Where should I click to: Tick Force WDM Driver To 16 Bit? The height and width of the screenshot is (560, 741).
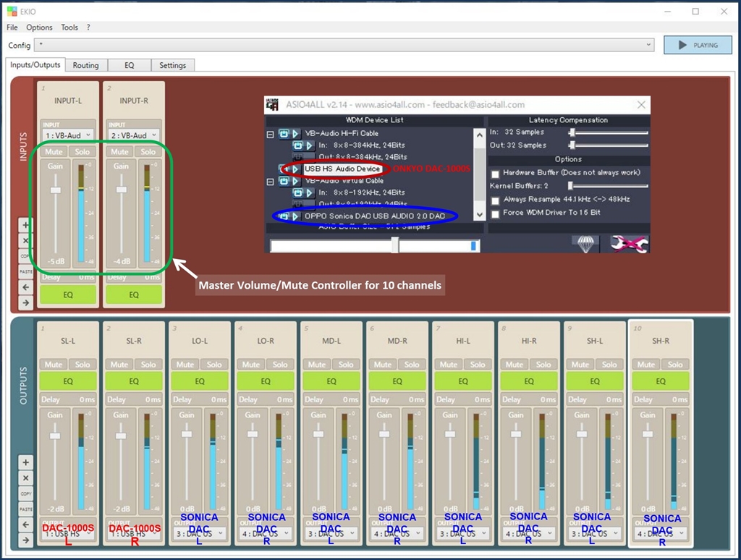coord(495,213)
